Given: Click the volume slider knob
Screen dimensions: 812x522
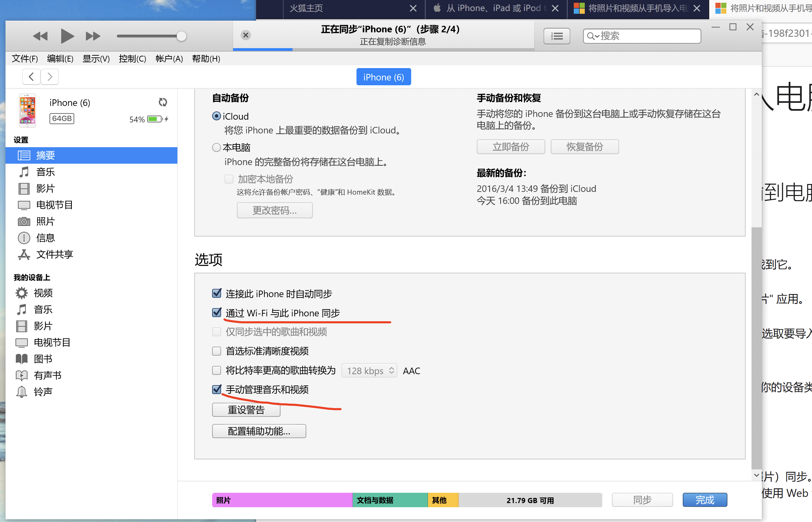Looking at the screenshot, I should tap(181, 36).
